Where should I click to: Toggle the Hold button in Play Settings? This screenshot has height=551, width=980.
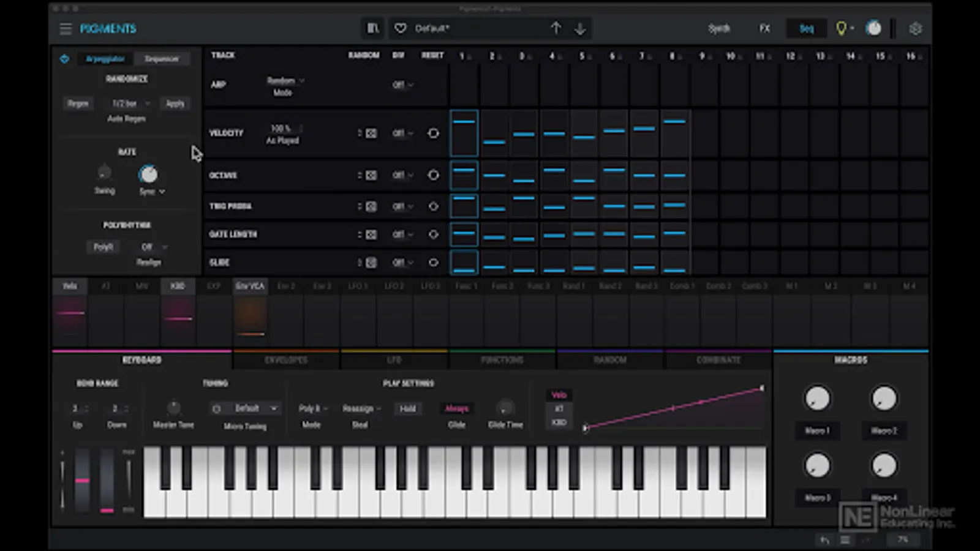pos(407,408)
